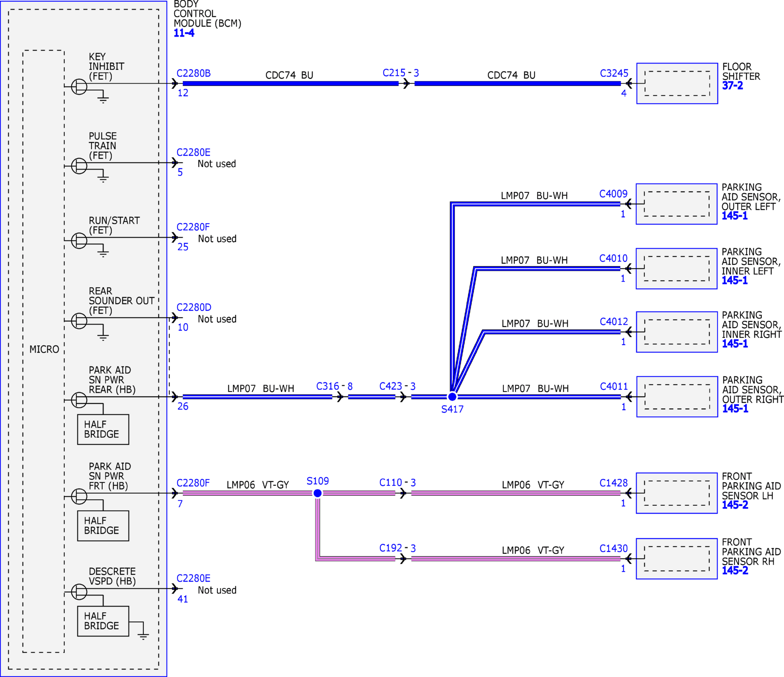Click the blue CDC74 BU wire

(290, 84)
